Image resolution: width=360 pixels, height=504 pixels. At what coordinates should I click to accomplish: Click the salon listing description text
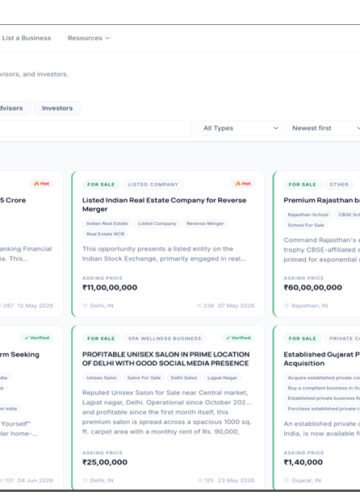point(167,412)
